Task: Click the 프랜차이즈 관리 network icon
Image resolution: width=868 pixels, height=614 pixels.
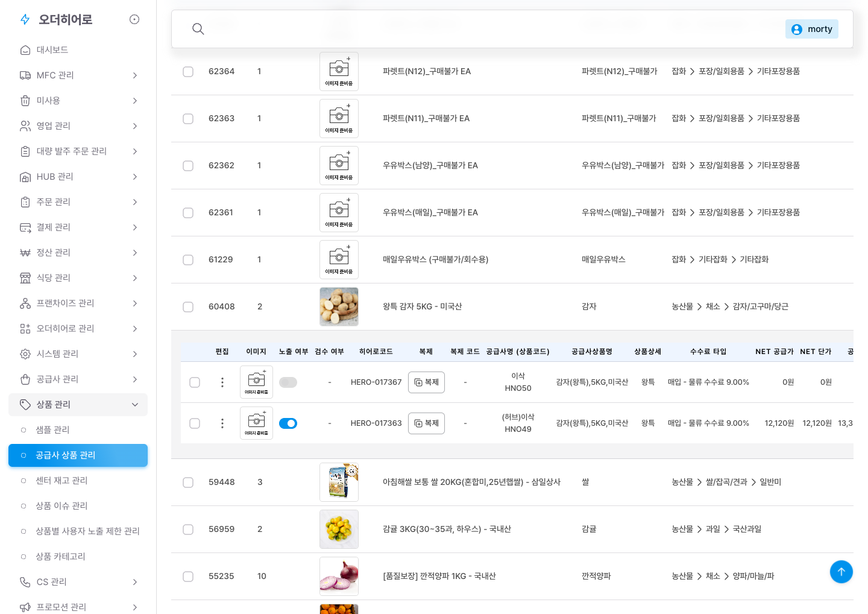Action: [x=25, y=303]
